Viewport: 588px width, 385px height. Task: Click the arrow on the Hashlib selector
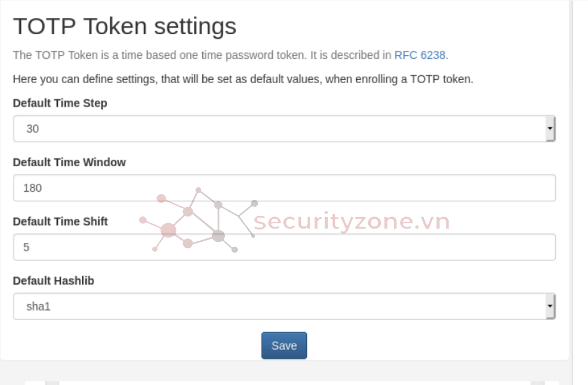pos(550,307)
